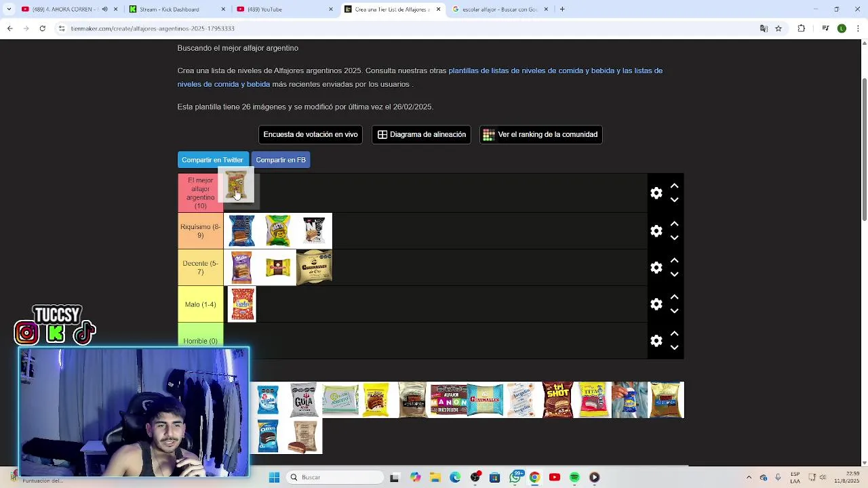Share via 'Compartir en Twitter' button
868x488 pixels.
[x=212, y=160]
